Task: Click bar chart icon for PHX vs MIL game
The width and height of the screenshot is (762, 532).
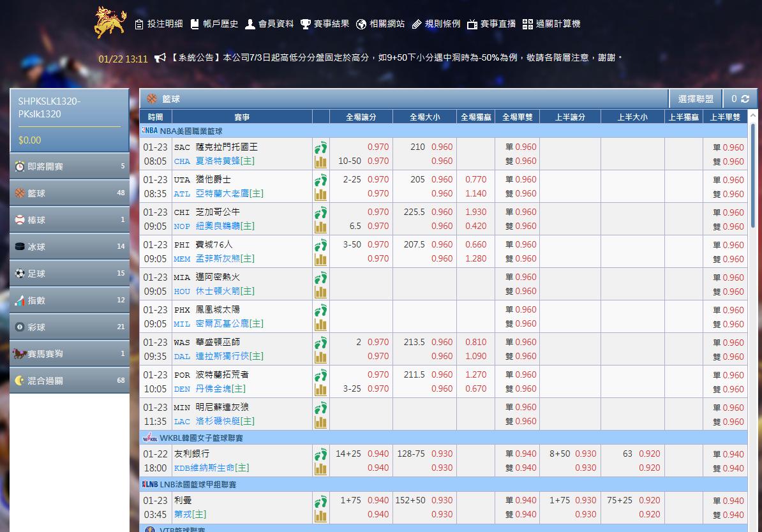Action: pyautogui.click(x=321, y=325)
